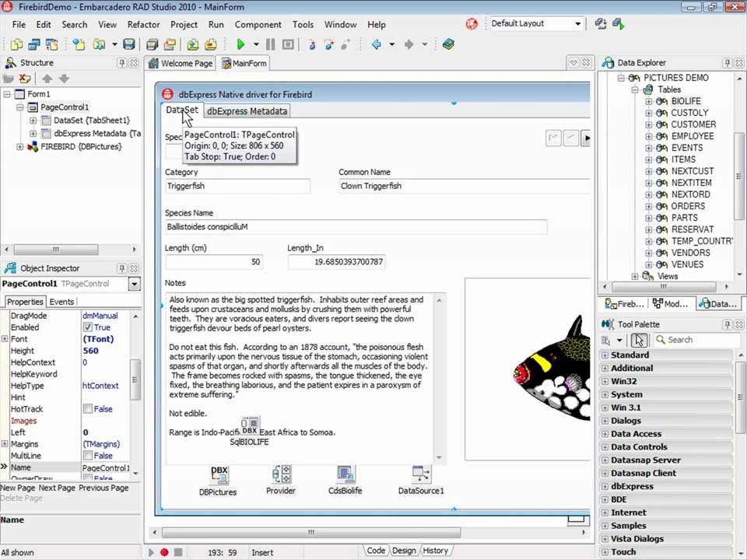The width and height of the screenshot is (747, 560).
Task: Click the Save floppy disk icon
Action: (x=128, y=44)
